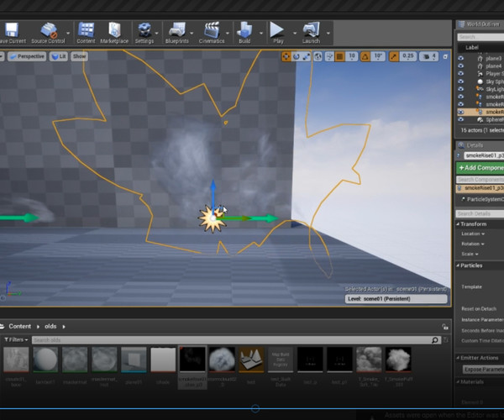Open the grid snap value 10 dropdown
504x420 pixels.
coord(352,56)
